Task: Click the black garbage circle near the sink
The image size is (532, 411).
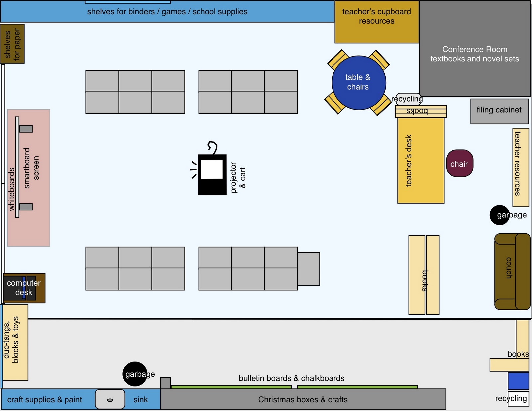Action: tap(135, 374)
